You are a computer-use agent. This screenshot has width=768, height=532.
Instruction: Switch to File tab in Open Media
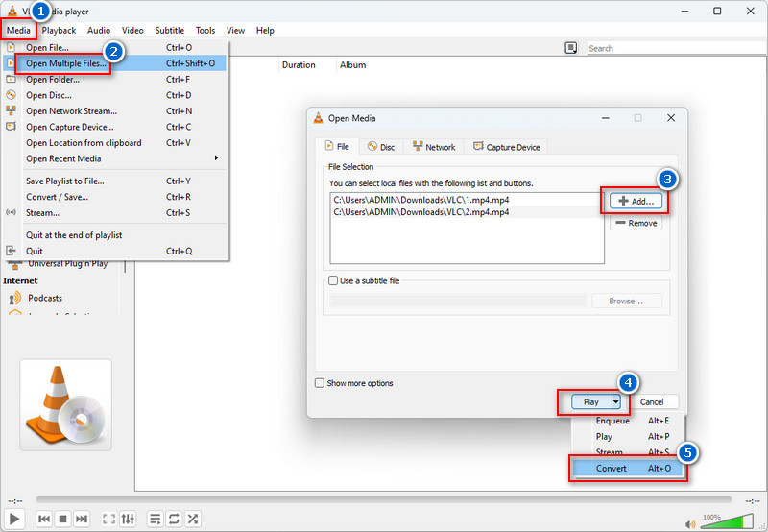coord(338,147)
